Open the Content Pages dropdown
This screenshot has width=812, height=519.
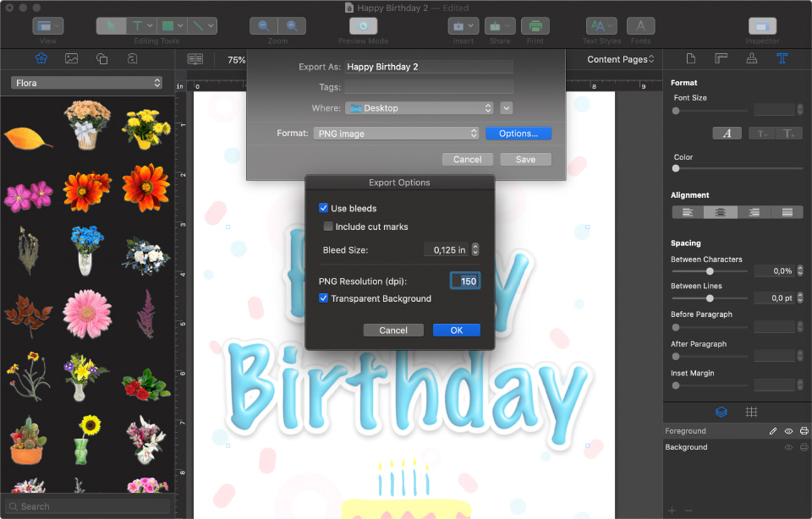pyautogui.click(x=620, y=59)
